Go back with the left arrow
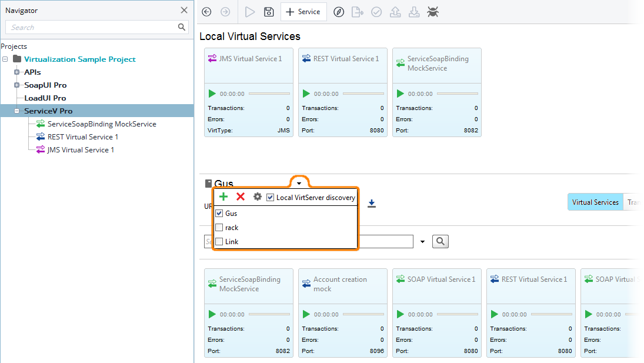644x363 pixels. [206, 12]
